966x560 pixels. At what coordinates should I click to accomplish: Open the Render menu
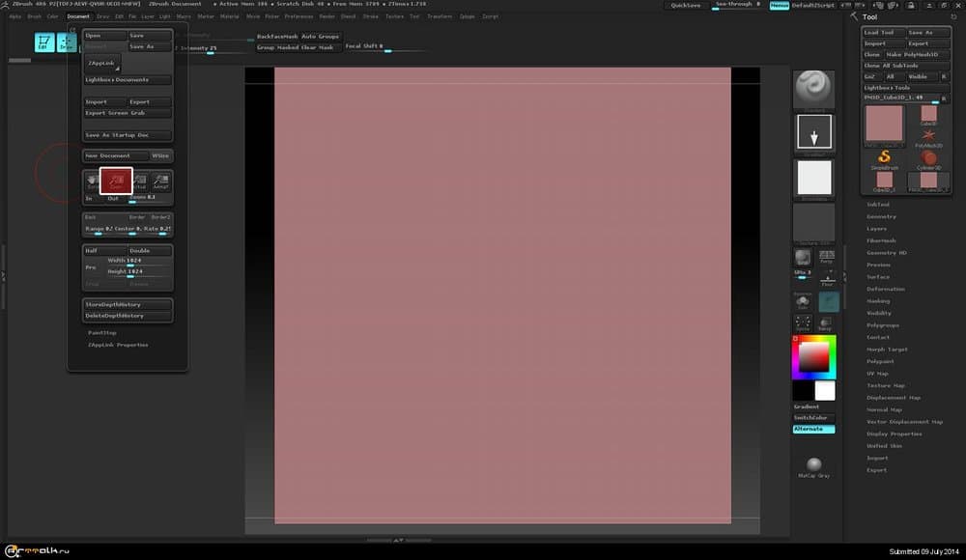click(x=327, y=16)
